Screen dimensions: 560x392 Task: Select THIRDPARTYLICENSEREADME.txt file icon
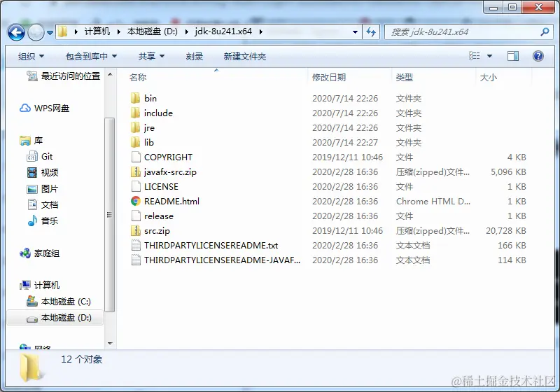pos(136,245)
